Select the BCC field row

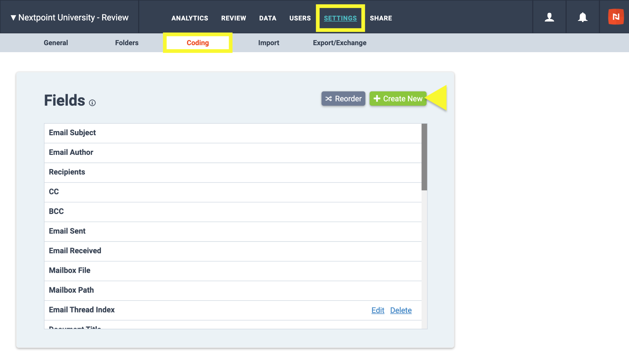[233, 212]
